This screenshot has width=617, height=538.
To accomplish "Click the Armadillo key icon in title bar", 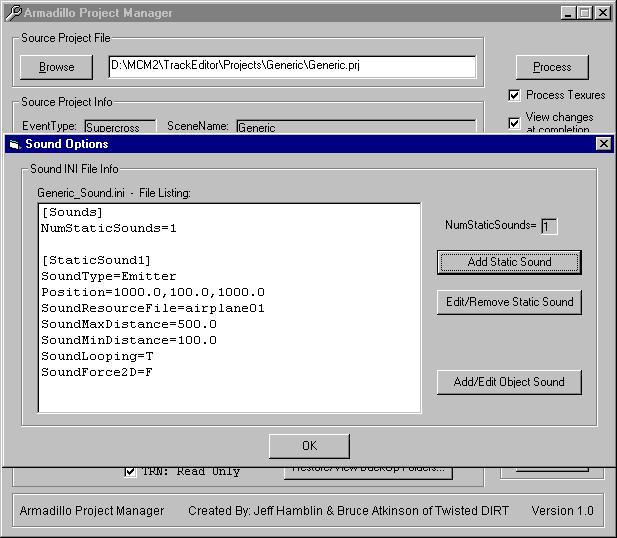I will click(x=12, y=13).
